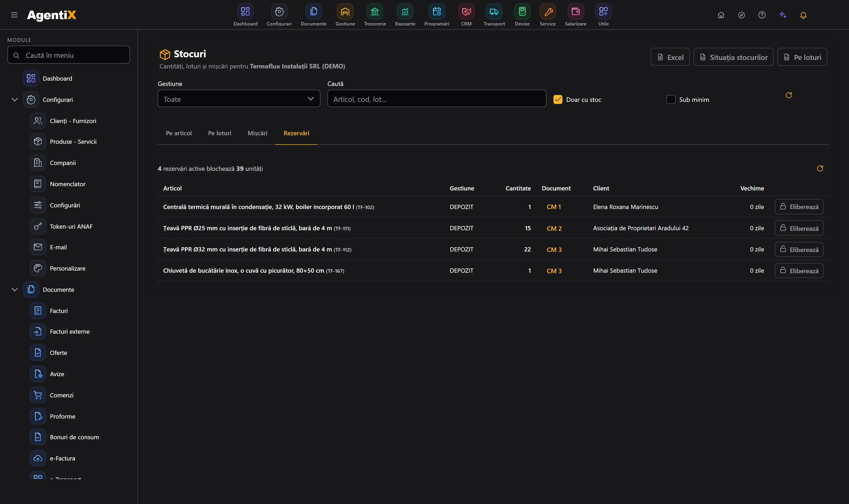Open the AI sparkle assistant icon
This screenshot has height=504, width=849.
pyautogui.click(x=783, y=15)
